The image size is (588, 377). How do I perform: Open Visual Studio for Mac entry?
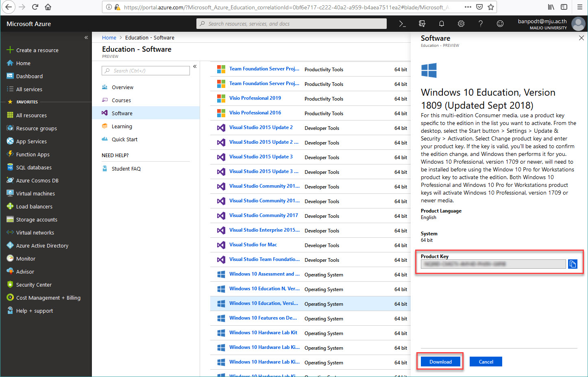[253, 245]
